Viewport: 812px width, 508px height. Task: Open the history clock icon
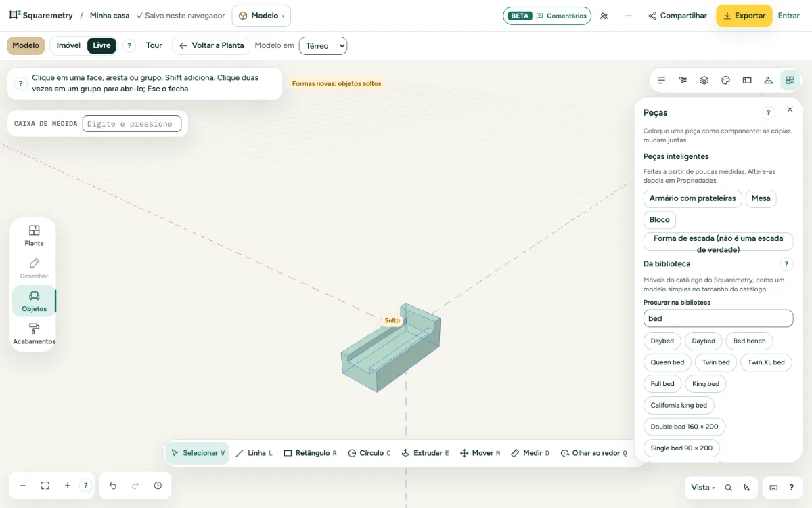[158, 486]
